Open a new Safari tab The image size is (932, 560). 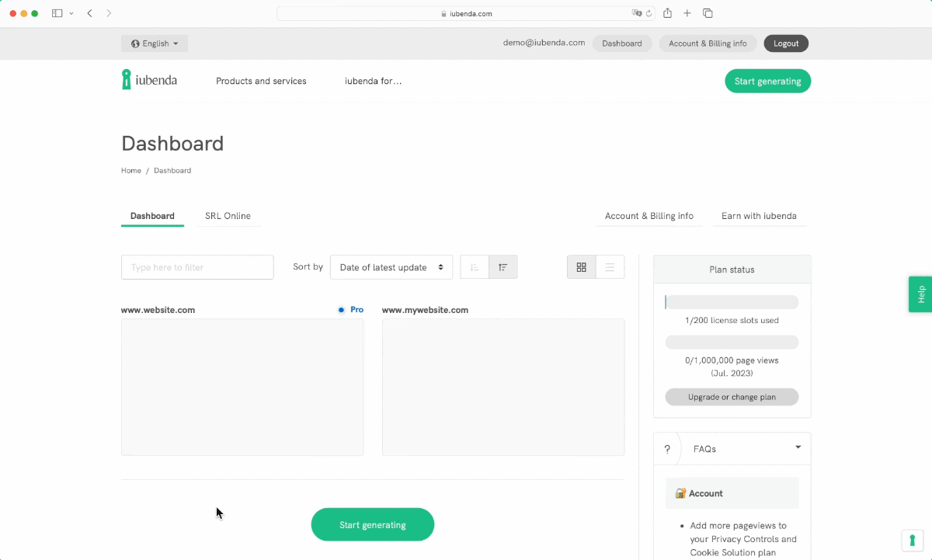687,13
